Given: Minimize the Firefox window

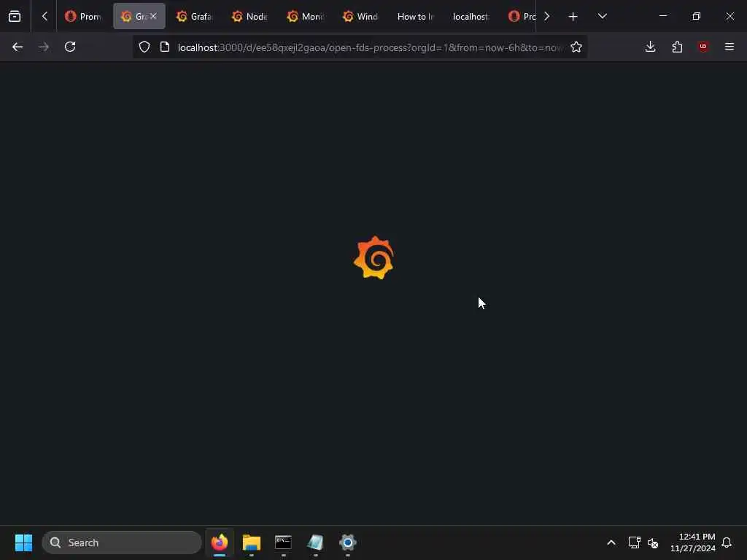Looking at the screenshot, I should tap(662, 16).
